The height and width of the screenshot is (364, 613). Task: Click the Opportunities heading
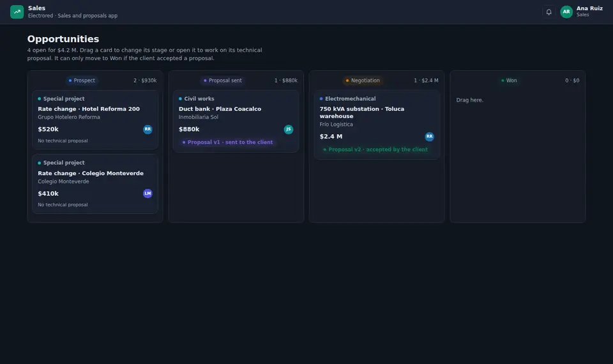point(63,39)
